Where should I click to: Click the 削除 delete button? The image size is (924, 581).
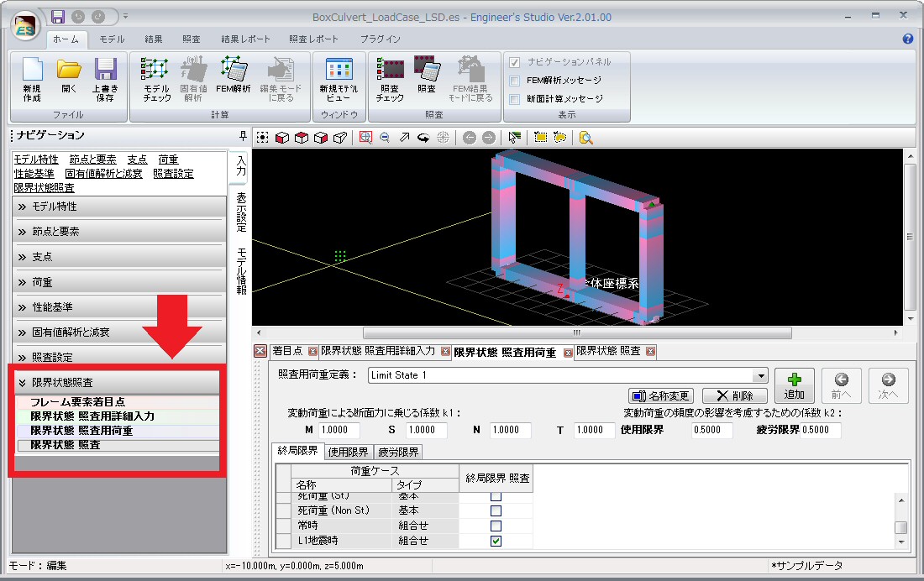tap(735, 396)
